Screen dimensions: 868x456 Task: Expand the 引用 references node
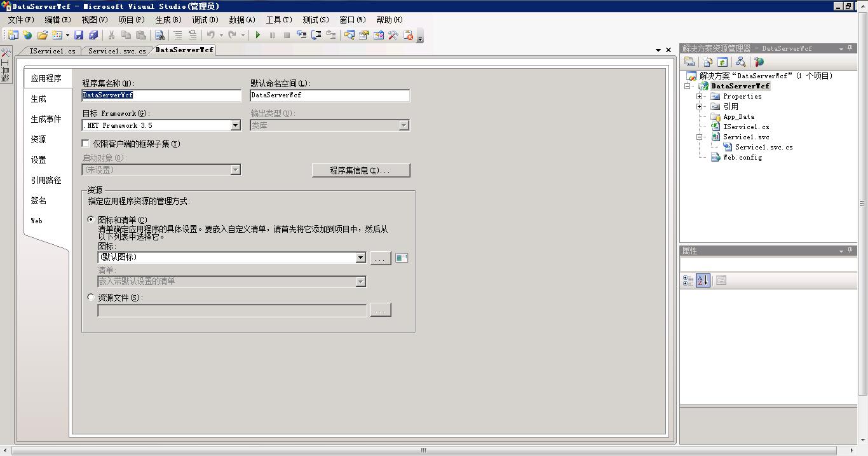[x=700, y=107]
